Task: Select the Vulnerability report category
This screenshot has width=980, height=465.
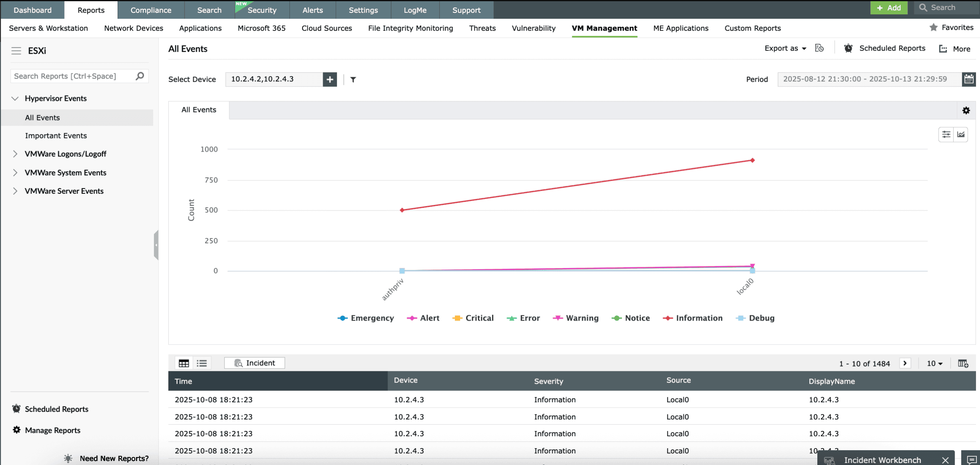Action: point(533,28)
